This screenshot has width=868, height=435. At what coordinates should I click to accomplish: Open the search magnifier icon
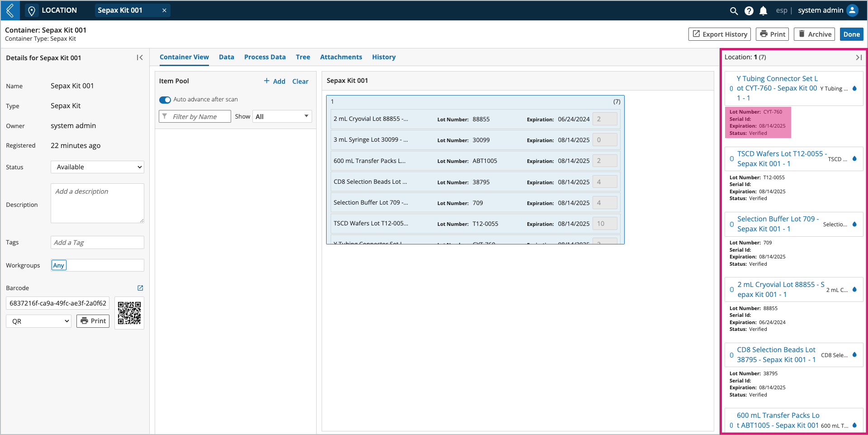[x=734, y=10]
